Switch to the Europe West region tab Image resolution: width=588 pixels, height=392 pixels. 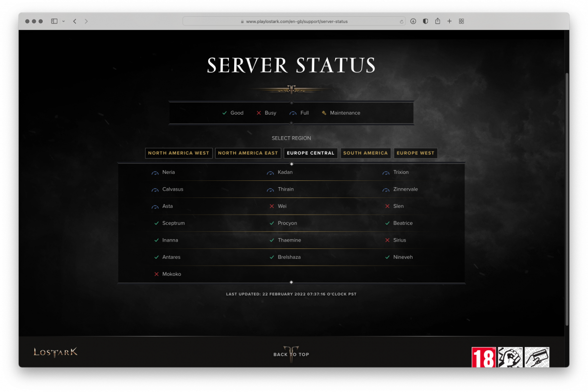click(416, 153)
